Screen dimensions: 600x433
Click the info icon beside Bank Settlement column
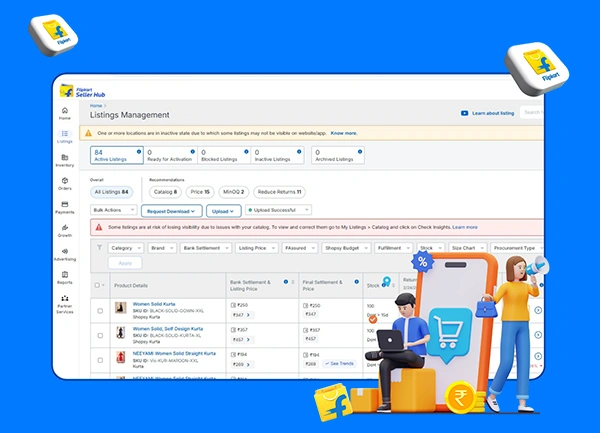[285, 282]
